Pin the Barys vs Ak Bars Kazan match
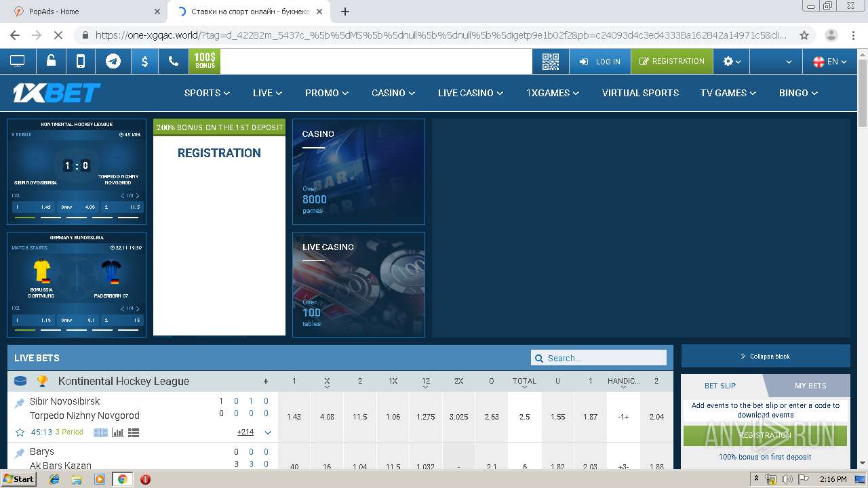Viewport: 868px width, 488px height. [20, 453]
